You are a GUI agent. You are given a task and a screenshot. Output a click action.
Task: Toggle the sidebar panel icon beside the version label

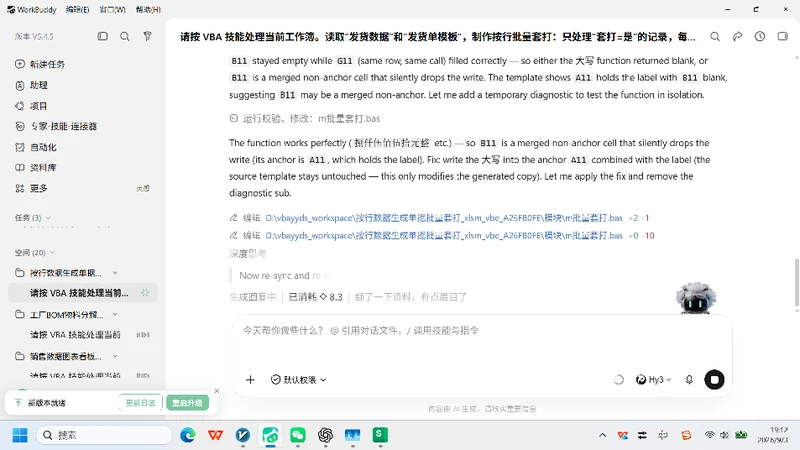tap(103, 36)
